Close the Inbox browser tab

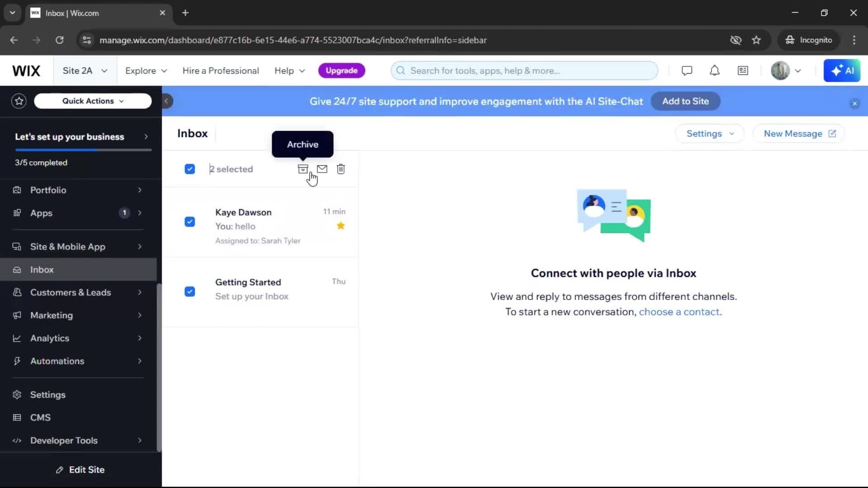tap(162, 13)
